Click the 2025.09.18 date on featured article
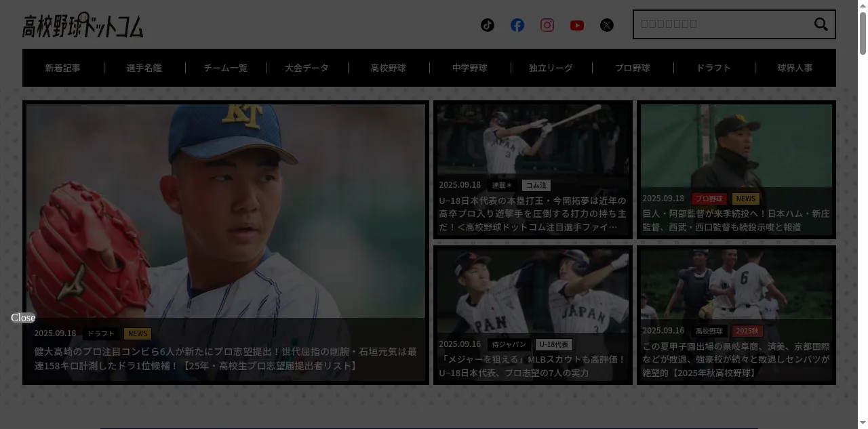This screenshot has width=868, height=429. [x=55, y=333]
